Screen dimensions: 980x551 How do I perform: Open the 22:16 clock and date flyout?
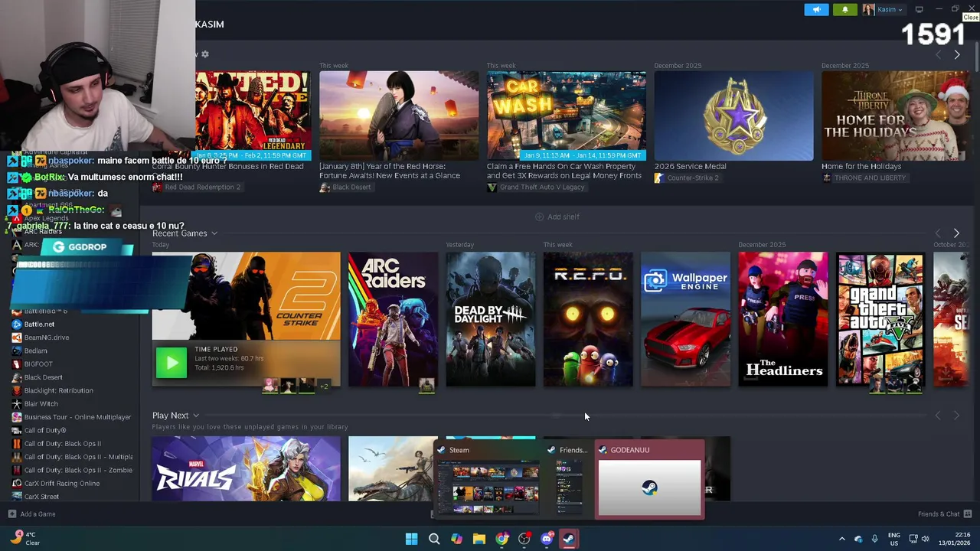click(955, 539)
